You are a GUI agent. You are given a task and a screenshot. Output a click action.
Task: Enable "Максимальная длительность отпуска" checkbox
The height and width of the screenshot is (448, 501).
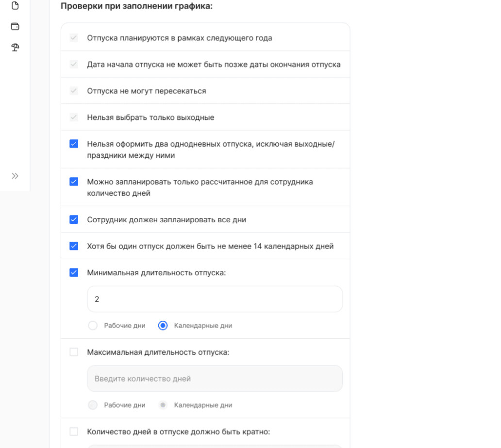(74, 352)
